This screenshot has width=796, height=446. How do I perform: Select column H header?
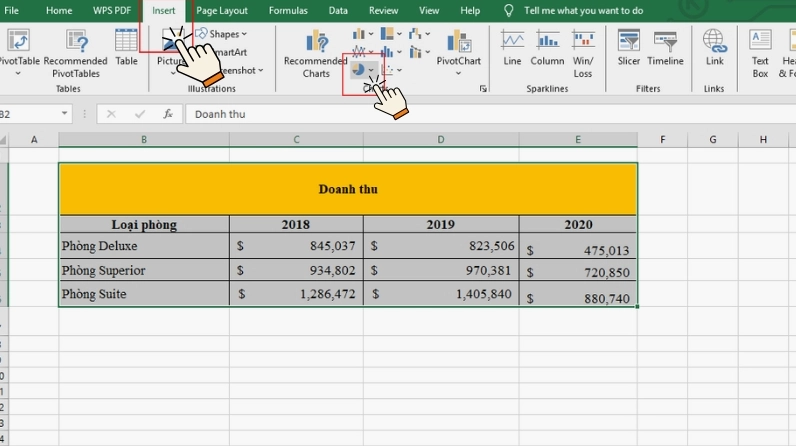[x=763, y=140]
